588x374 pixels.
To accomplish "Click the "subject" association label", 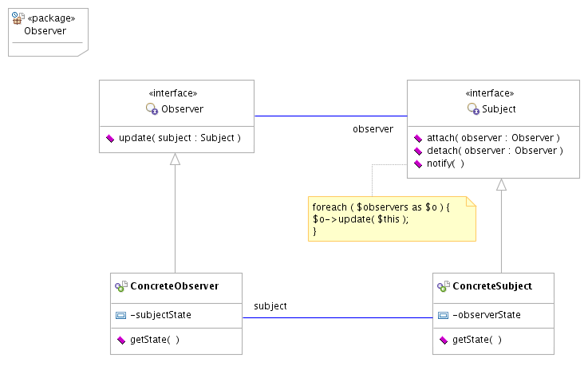I will click(270, 306).
